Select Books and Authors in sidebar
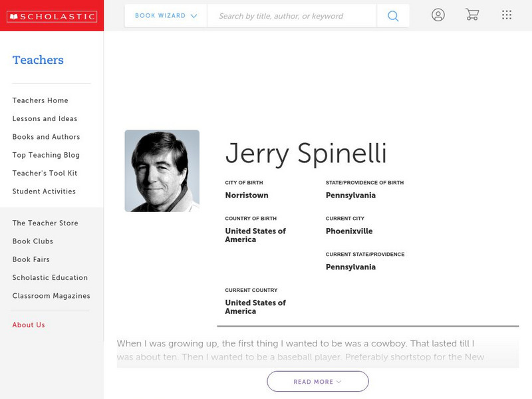 (x=46, y=137)
